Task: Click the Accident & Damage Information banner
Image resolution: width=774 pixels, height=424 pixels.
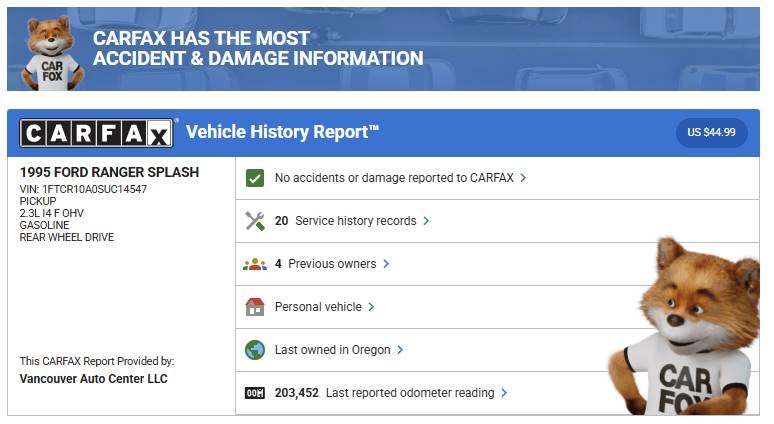Action: (258, 48)
